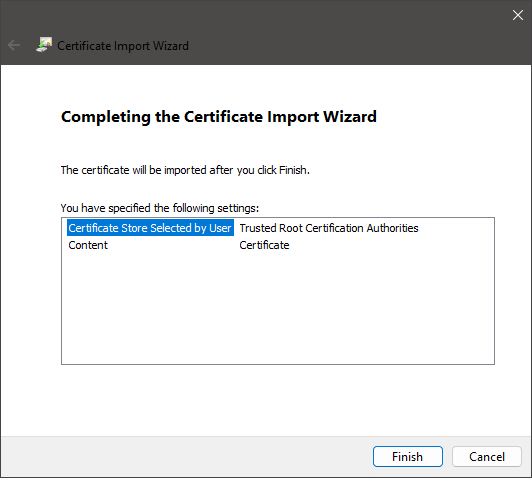Click the word Wizard in the heading
Screen dimensions: 532x478
point(349,117)
